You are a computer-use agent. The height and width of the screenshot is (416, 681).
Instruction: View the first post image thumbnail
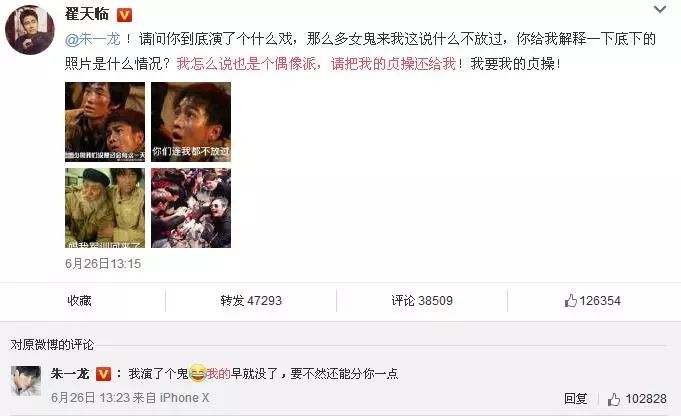(x=105, y=122)
